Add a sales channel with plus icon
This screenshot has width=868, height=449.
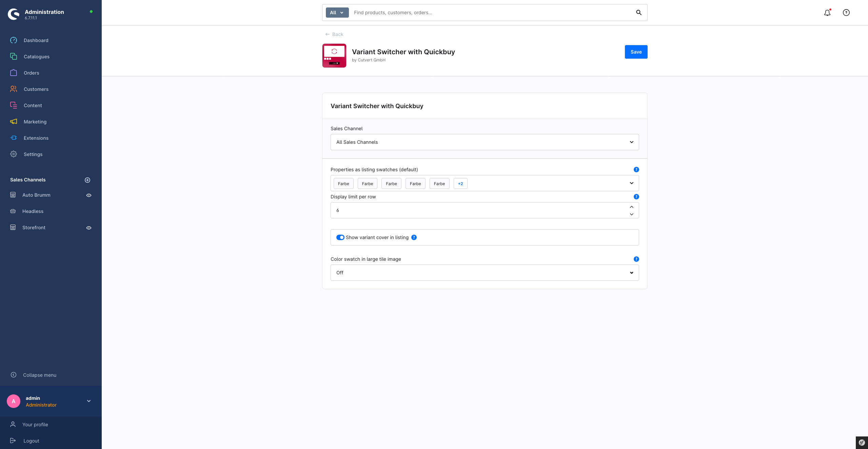pyautogui.click(x=87, y=180)
